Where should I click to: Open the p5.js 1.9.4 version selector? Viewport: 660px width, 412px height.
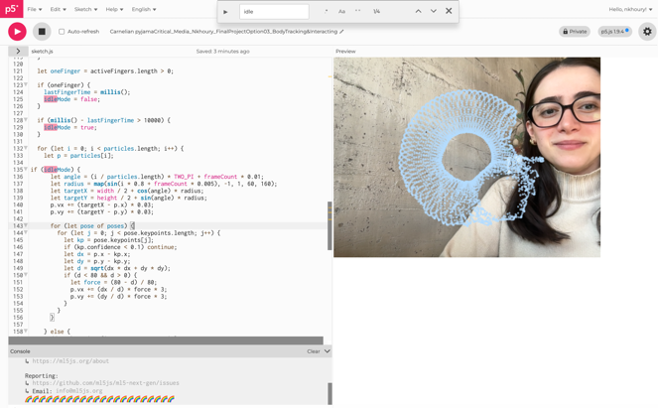615,32
